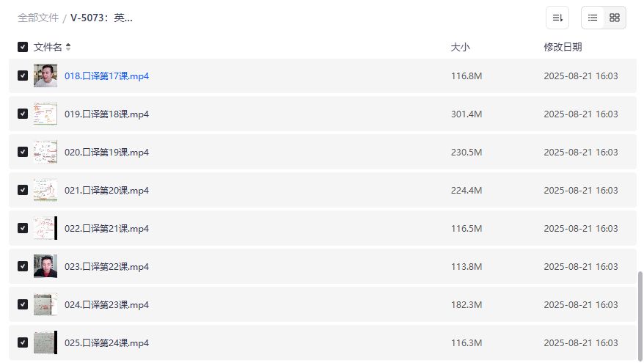Click the 023.口译第22课.mp4 video thumbnail

45,266
